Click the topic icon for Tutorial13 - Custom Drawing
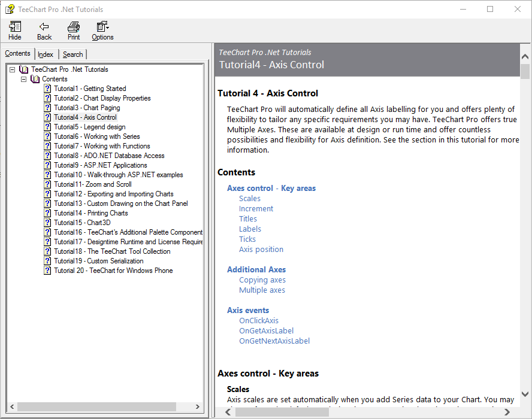This screenshot has width=532, height=419. pyautogui.click(x=47, y=204)
